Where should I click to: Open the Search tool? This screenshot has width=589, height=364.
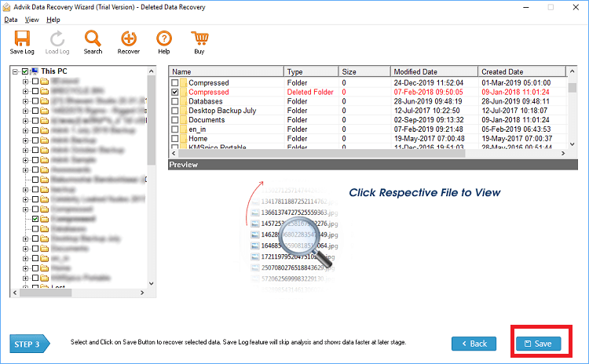[93, 38]
